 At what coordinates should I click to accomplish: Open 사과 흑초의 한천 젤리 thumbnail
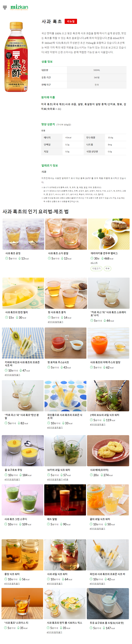tap(23, 293)
